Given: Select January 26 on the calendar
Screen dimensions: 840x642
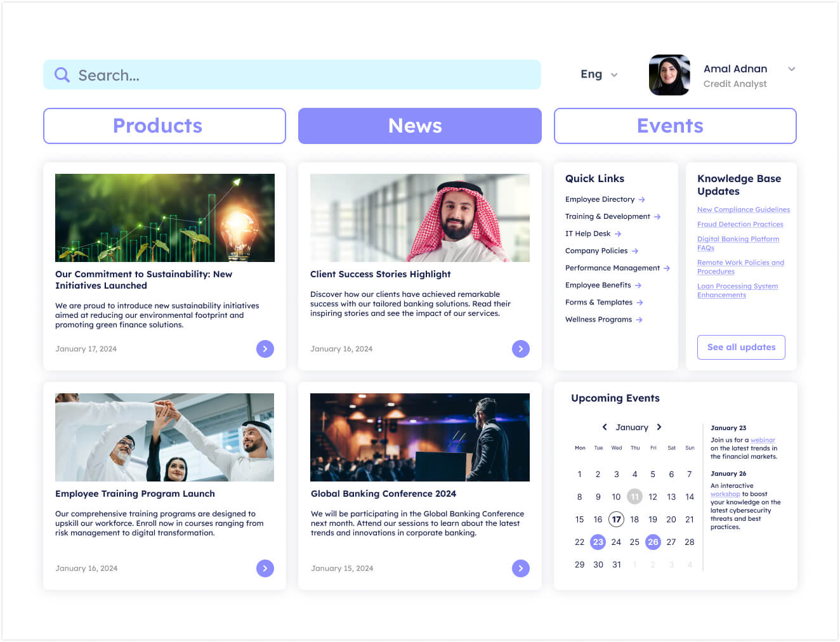Looking at the screenshot, I should coord(653,542).
